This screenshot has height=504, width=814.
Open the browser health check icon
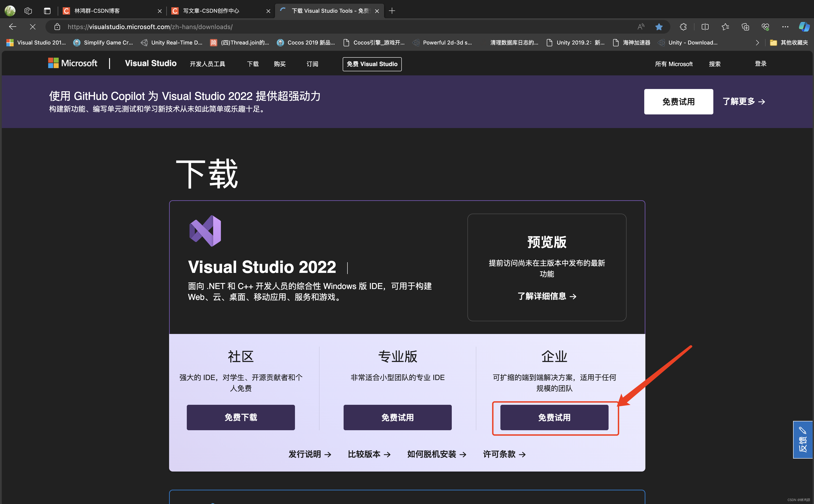[x=765, y=27]
